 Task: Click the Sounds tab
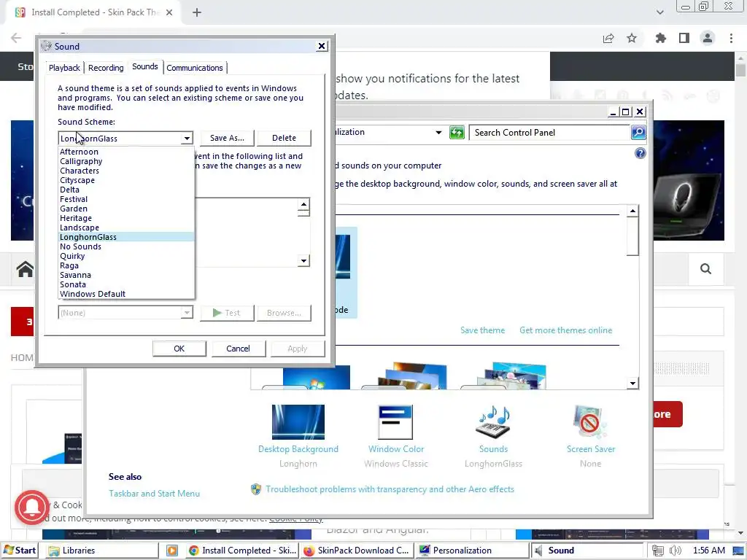145,66
